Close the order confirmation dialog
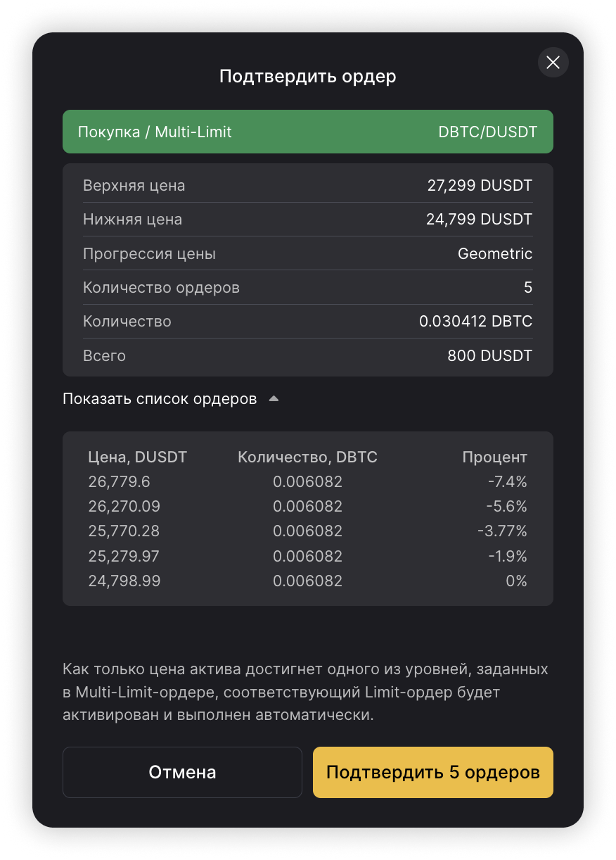This screenshot has height=860, width=616. [x=553, y=63]
